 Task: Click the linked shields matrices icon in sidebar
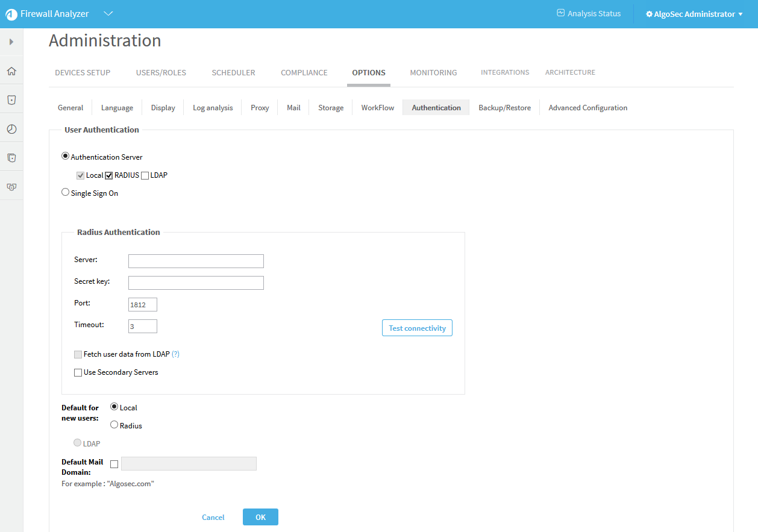tap(11, 187)
